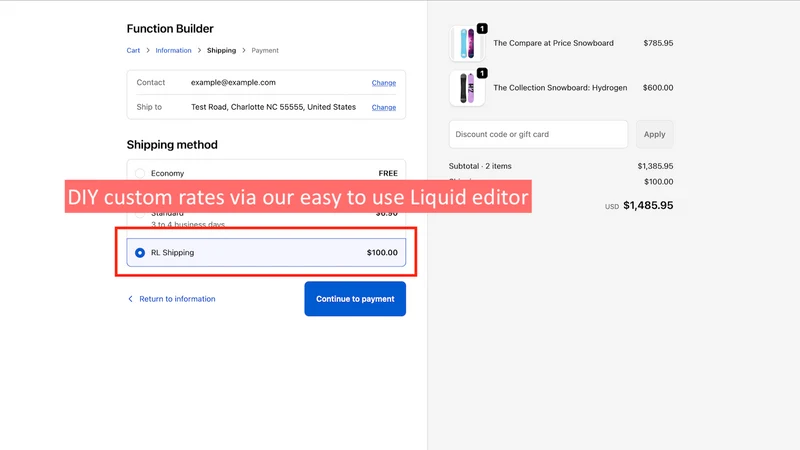Click the Economy FREE price label
This screenshot has height=450, width=800.
pyautogui.click(x=388, y=173)
